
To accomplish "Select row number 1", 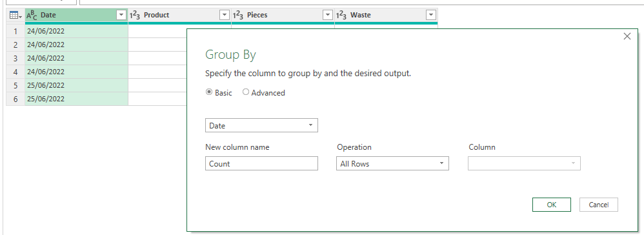I will pyautogui.click(x=15, y=31).
